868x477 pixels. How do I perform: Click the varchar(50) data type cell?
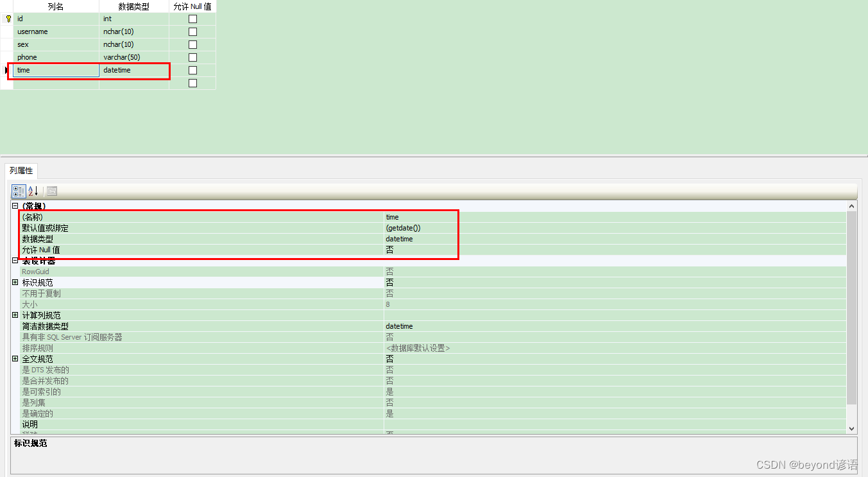(x=134, y=57)
